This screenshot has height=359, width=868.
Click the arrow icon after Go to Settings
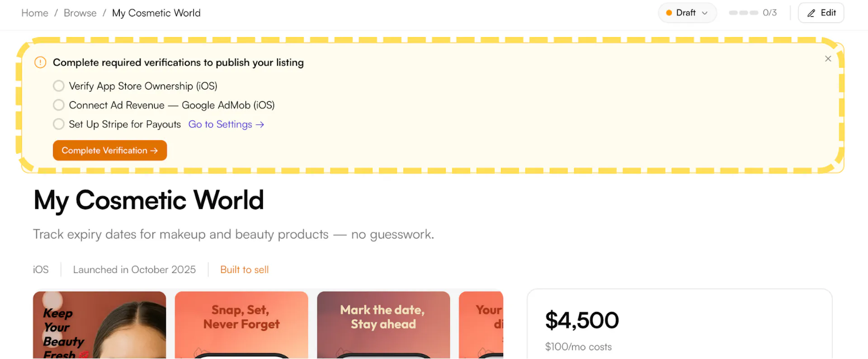(x=260, y=125)
